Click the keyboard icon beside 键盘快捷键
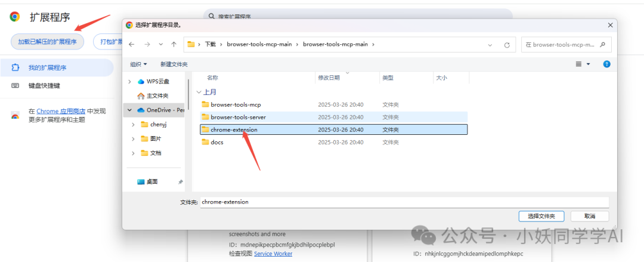This screenshot has width=644, height=262. click(x=15, y=86)
